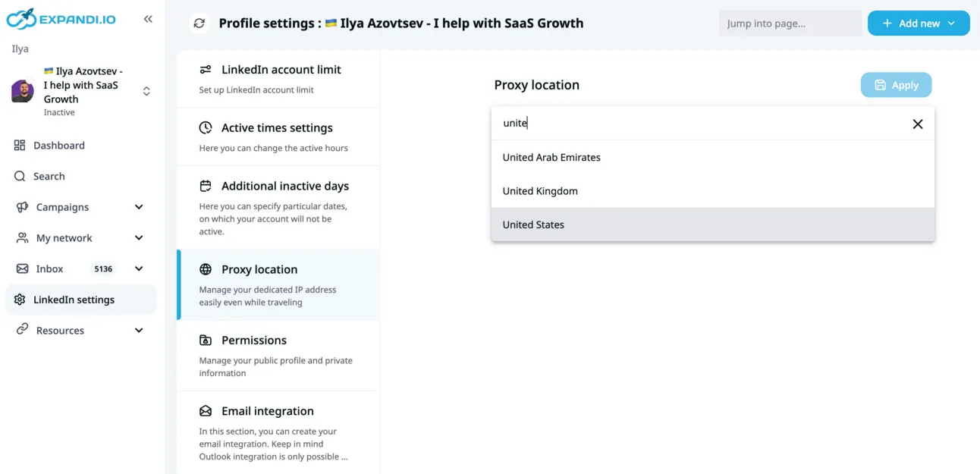The image size is (980, 474).
Task: Click the LinkedIn account limit sliders icon
Action: coord(206,69)
